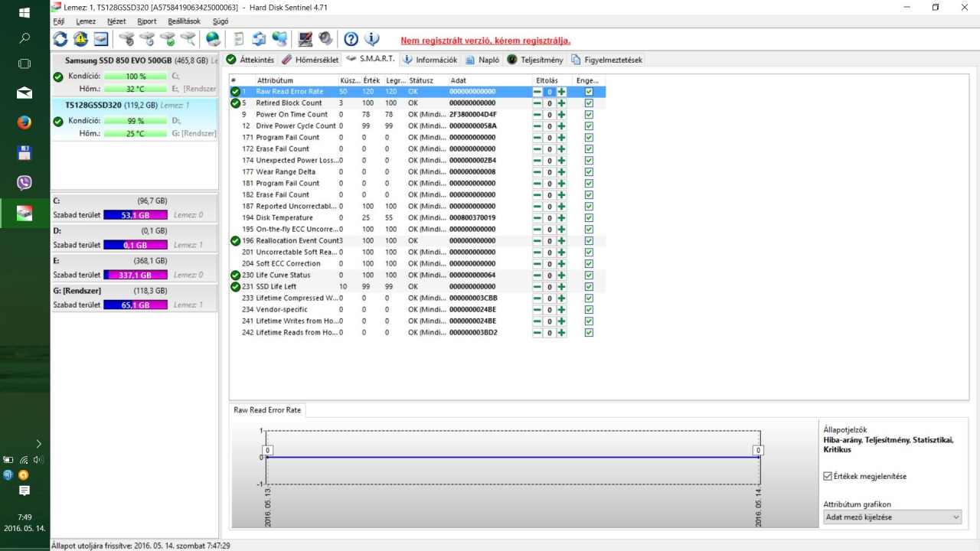980x551 pixels.
Task: Click the hard drive toolbar icon
Action: tap(100, 39)
